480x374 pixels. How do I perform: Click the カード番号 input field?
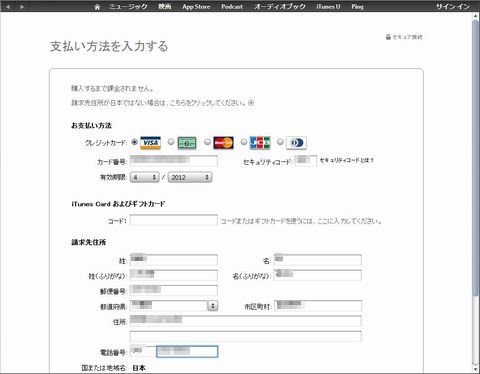174,161
